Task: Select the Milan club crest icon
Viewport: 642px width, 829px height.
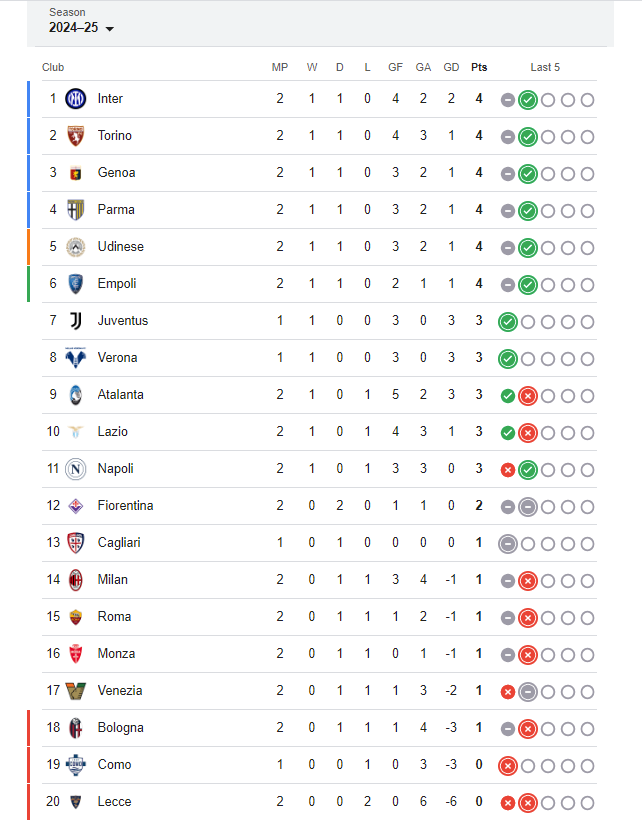Action: (76, 580)
